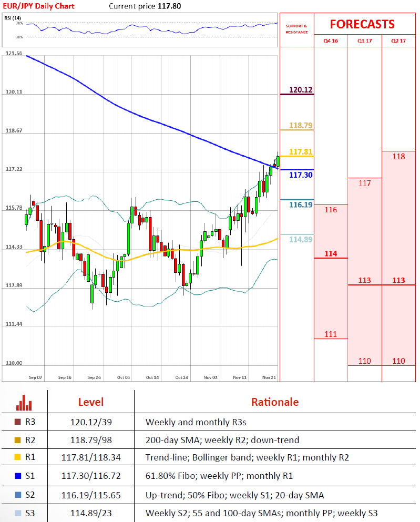Click the FORECASTS heading

tap(362, 24)
